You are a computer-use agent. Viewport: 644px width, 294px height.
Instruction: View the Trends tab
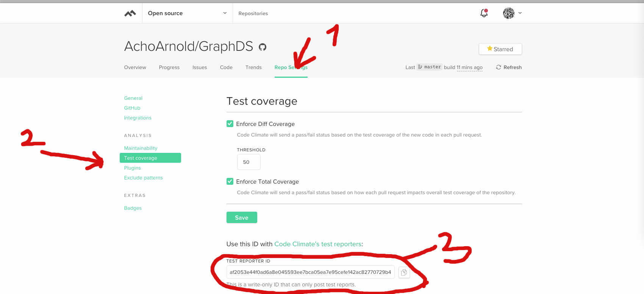pyautogui.click(x=253, y=67)
